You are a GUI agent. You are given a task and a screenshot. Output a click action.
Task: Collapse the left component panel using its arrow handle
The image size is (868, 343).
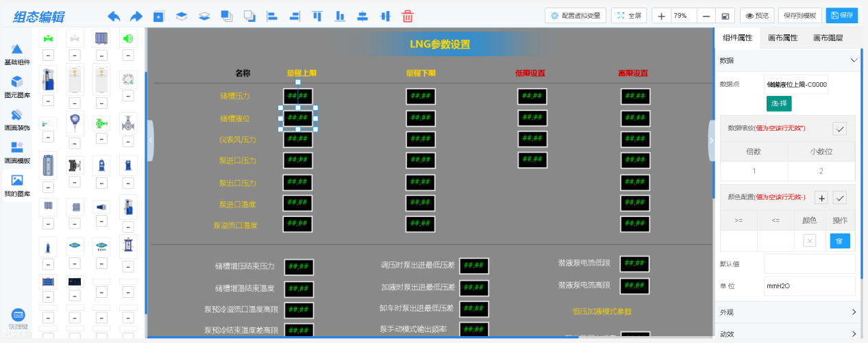151,140
